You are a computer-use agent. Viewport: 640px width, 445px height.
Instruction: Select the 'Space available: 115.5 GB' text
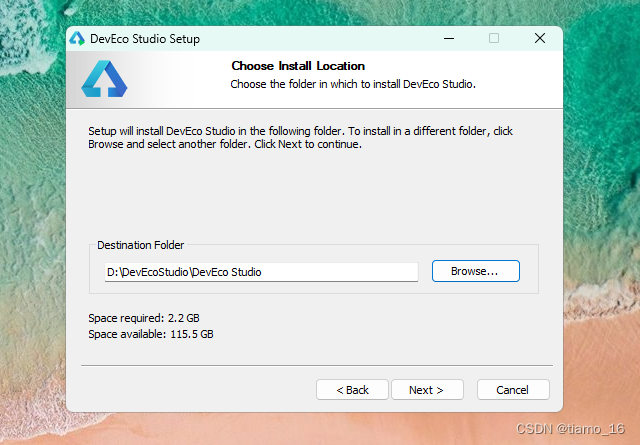click(151, 334)
